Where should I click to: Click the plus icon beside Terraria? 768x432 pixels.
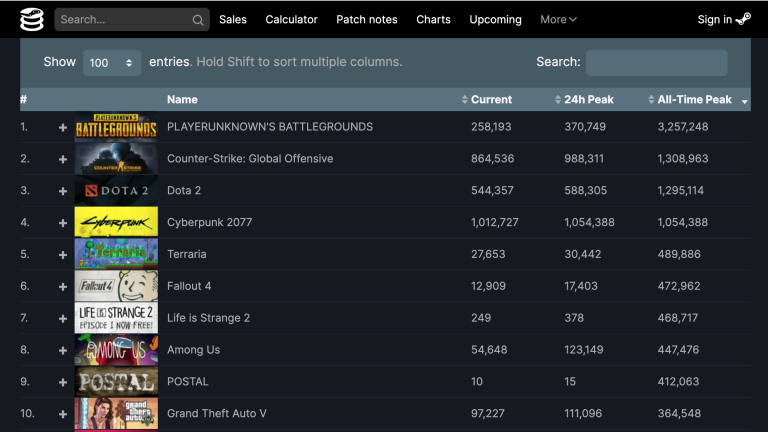63,255
